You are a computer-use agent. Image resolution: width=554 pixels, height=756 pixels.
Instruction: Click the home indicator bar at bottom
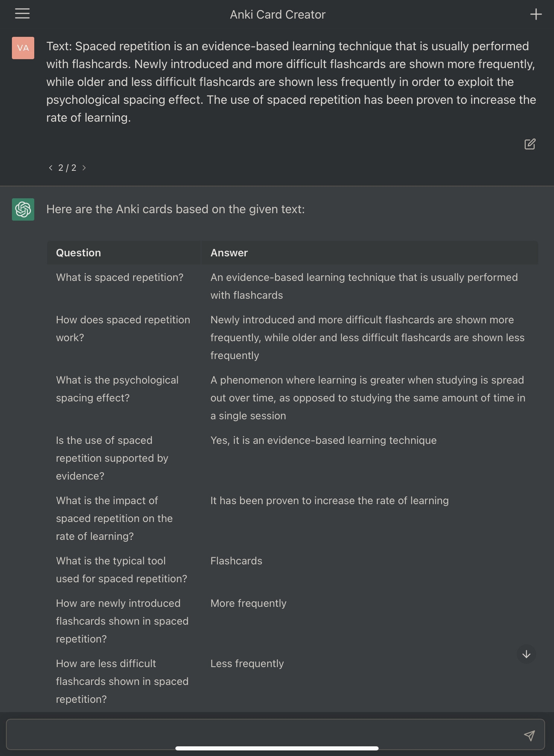(277, 748)
